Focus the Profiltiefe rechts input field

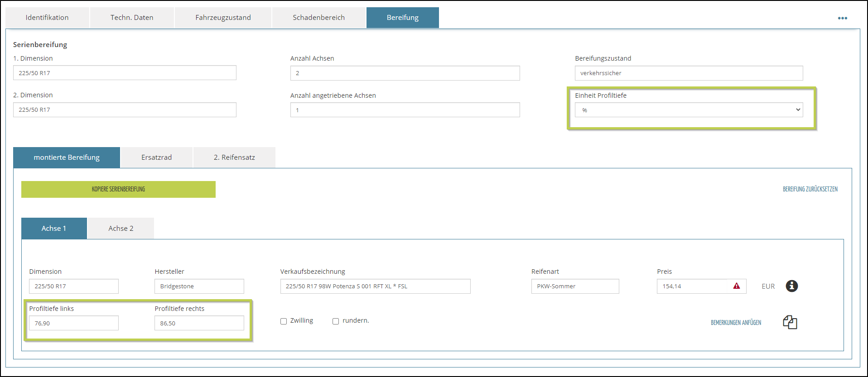pos(199,323)
